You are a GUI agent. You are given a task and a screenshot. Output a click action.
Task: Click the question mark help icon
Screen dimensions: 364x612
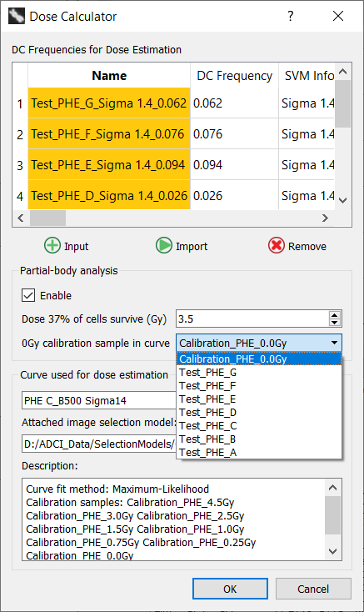click(x=291, y=16)
